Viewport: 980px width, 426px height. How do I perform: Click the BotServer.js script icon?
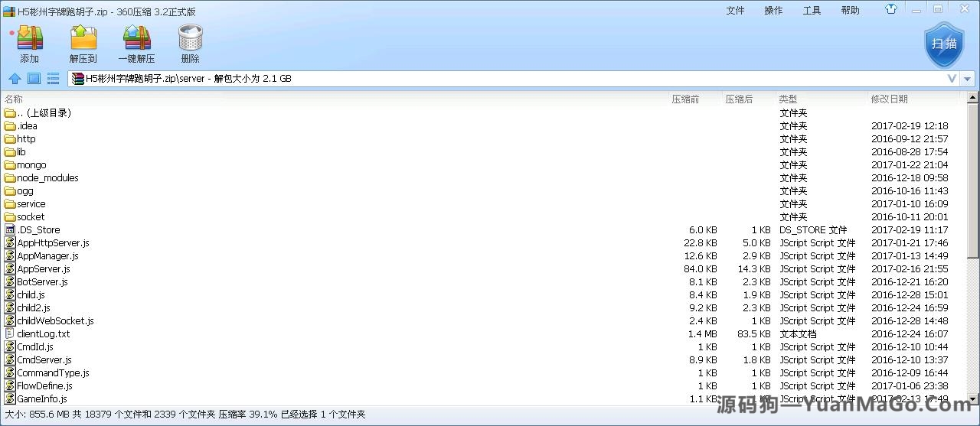(10, 281)
